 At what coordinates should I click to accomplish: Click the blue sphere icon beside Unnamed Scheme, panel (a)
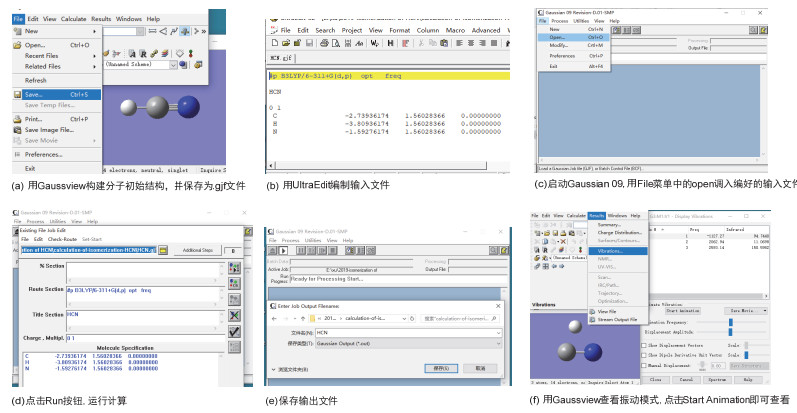[182, 65]
